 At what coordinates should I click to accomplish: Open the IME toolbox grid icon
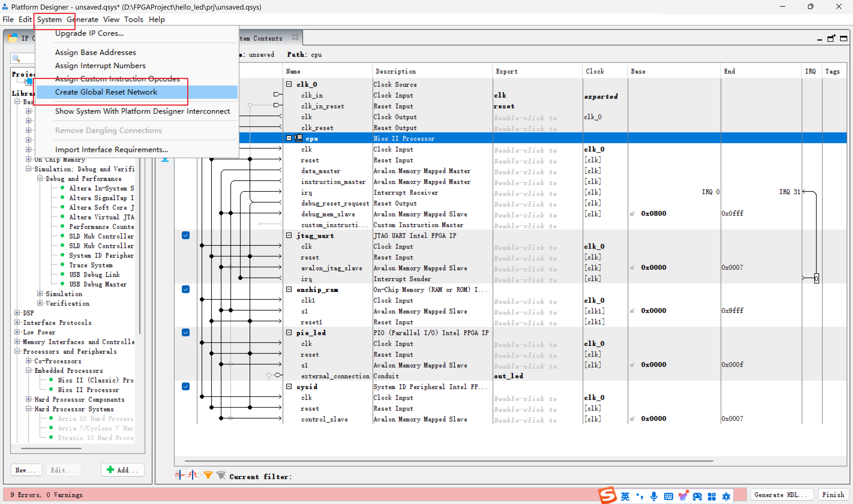(712, 497)
